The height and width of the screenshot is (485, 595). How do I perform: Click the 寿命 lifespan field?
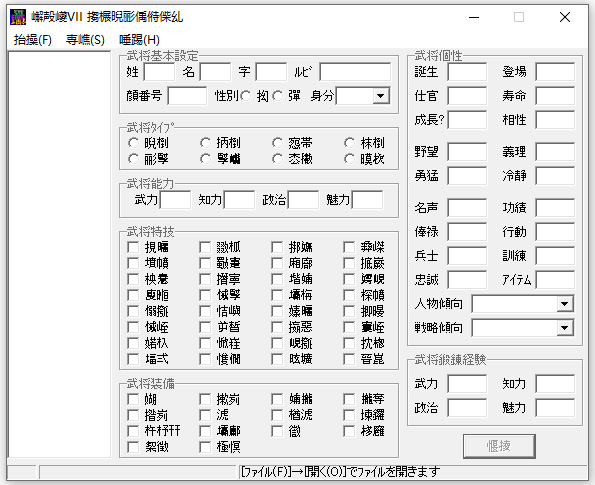(555, 96)
